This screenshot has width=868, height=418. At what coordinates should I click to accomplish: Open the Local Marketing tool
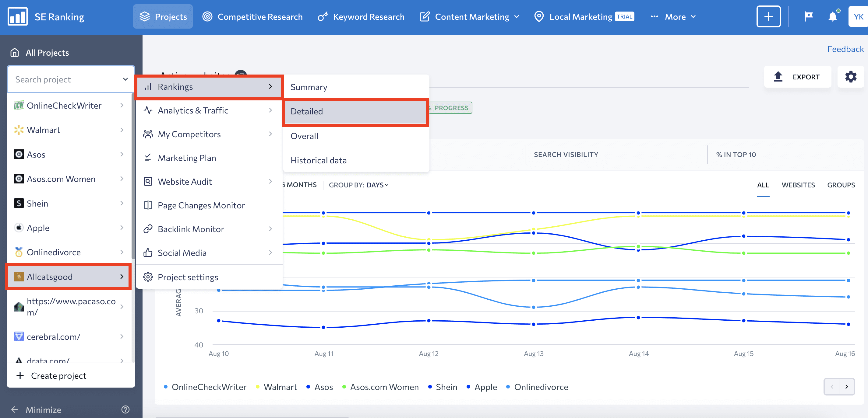click(582, 16)
